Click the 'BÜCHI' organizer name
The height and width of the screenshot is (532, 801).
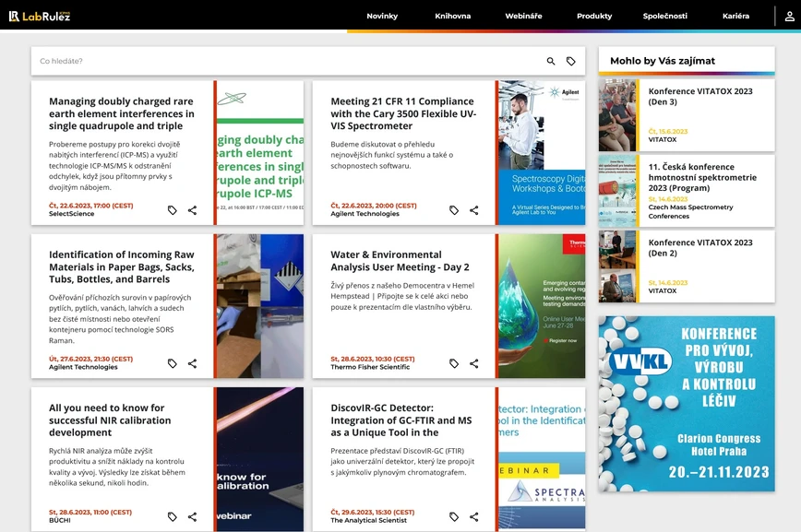(x=60, y=520)
